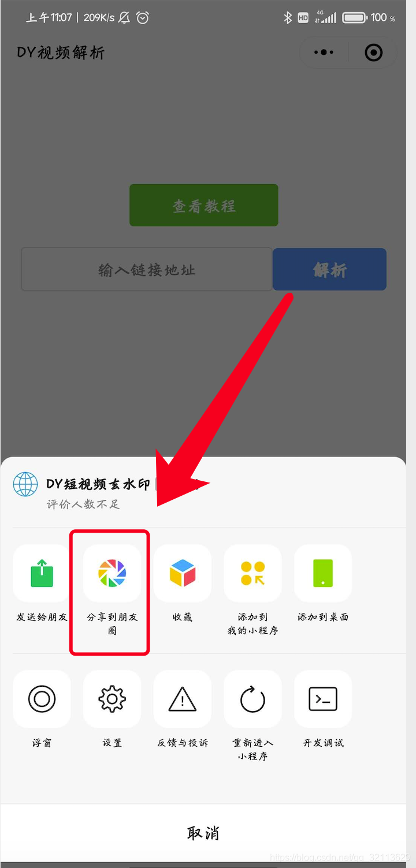Open 浮窗 floating window icon

pos(42,699)
